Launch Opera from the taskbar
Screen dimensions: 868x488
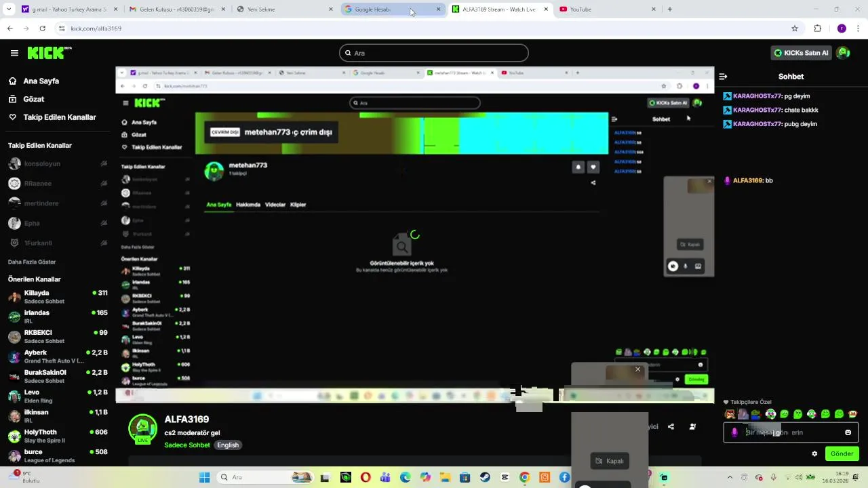tap(366, 477)
